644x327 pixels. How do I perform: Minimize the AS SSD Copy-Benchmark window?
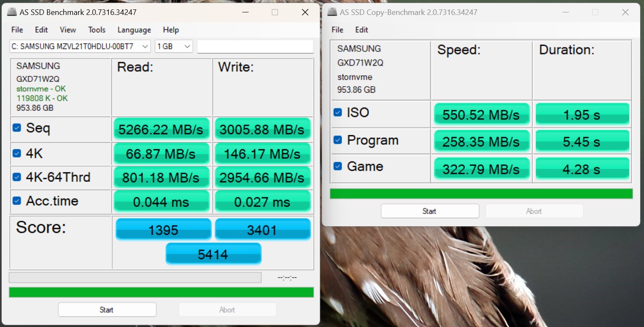(564, 12)
